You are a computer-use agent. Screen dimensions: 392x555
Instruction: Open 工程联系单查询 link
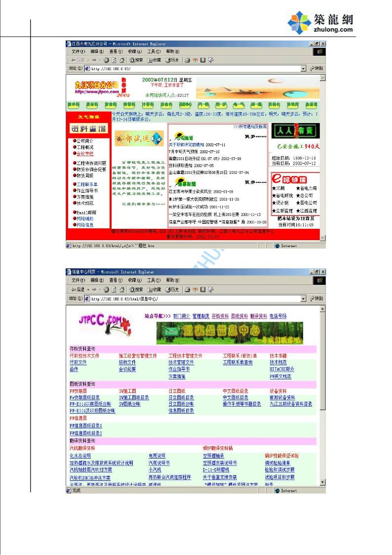coord(237,362)
